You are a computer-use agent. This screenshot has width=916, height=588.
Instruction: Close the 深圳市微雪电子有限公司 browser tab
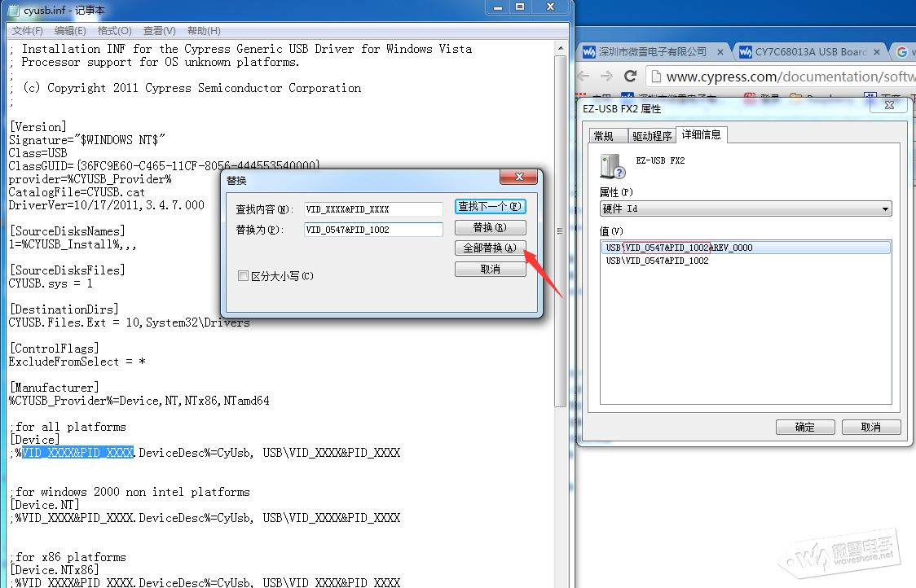click(x=720, y=52)
